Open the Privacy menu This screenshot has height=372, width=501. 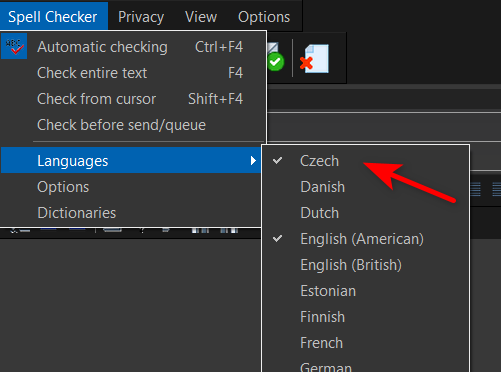click(x=141, y=17)
